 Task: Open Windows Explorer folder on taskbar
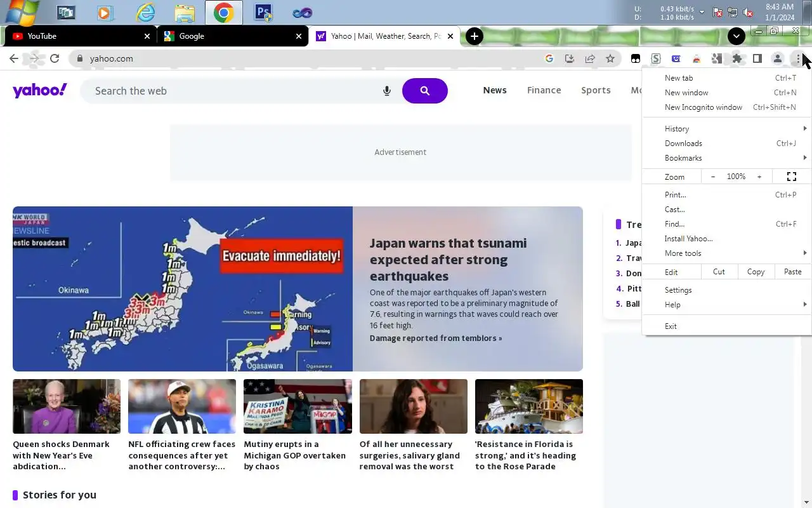185,12
